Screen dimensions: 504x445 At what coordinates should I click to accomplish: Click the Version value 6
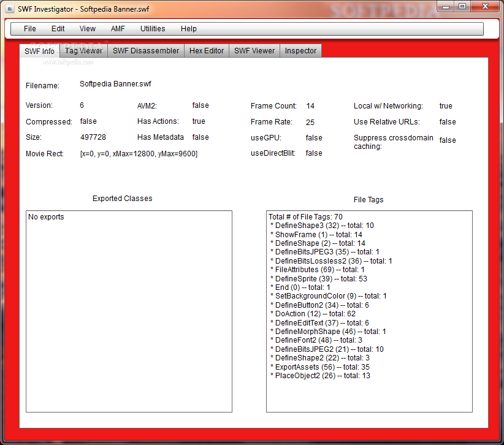click(82, 105)
